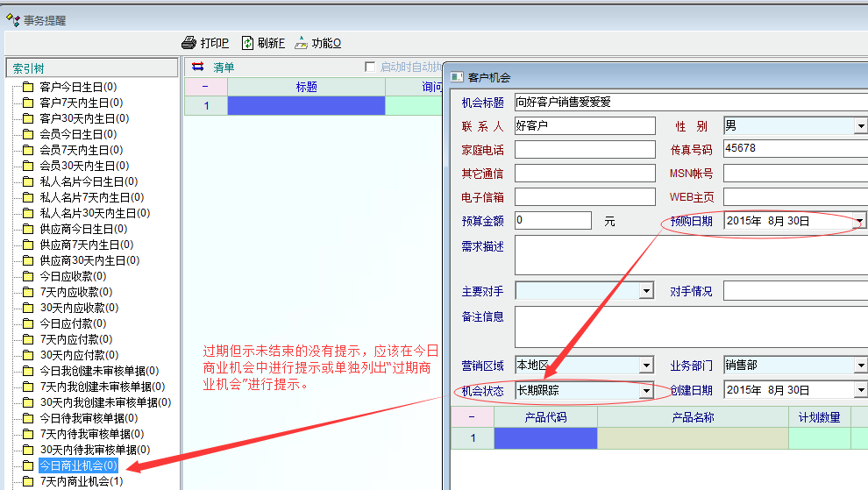Click the 事务提醒 window title icon
Viewport: 868px width, 490px height.
(13, 19)
